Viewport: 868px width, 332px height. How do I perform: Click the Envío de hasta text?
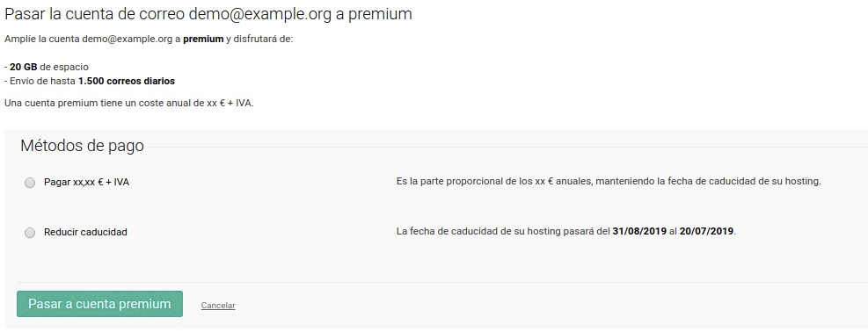click(42, 81)
